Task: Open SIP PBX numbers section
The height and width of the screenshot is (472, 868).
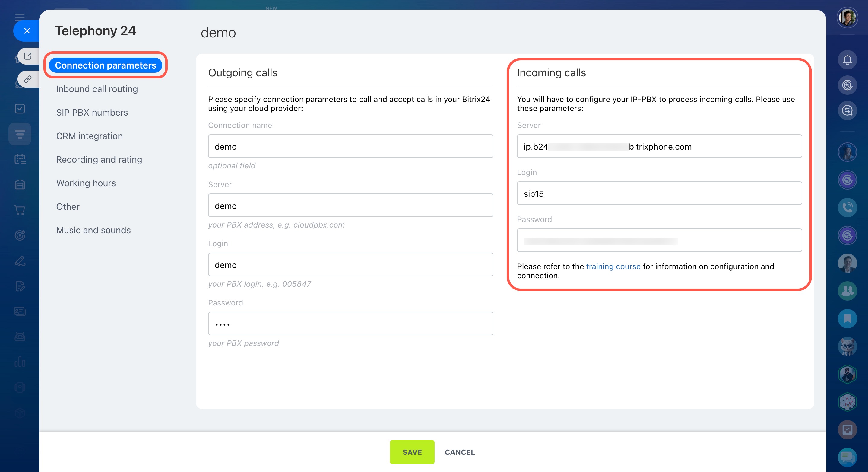Action: point(92,113)
